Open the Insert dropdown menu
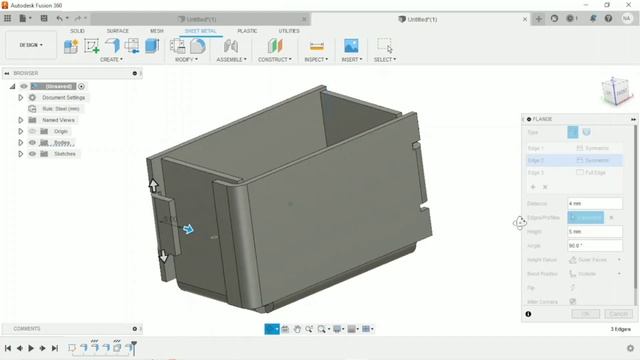640x360 pixels. click(352, 60)
